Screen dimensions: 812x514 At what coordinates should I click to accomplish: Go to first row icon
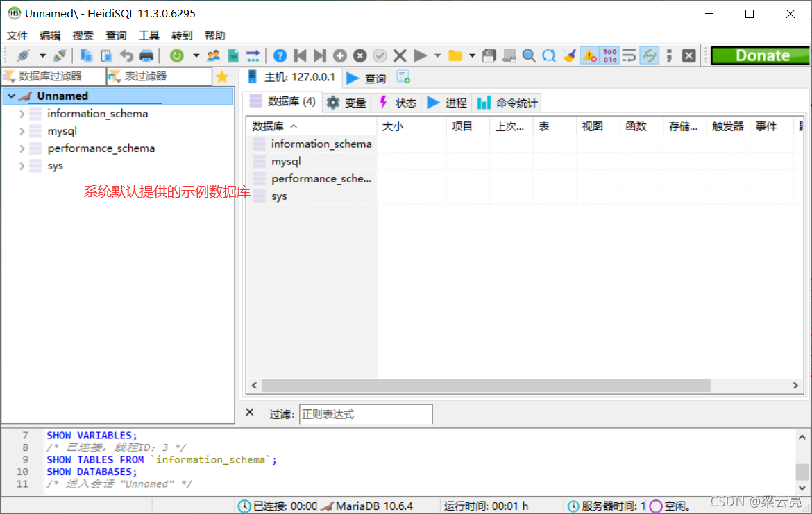(x=300, y=55)
